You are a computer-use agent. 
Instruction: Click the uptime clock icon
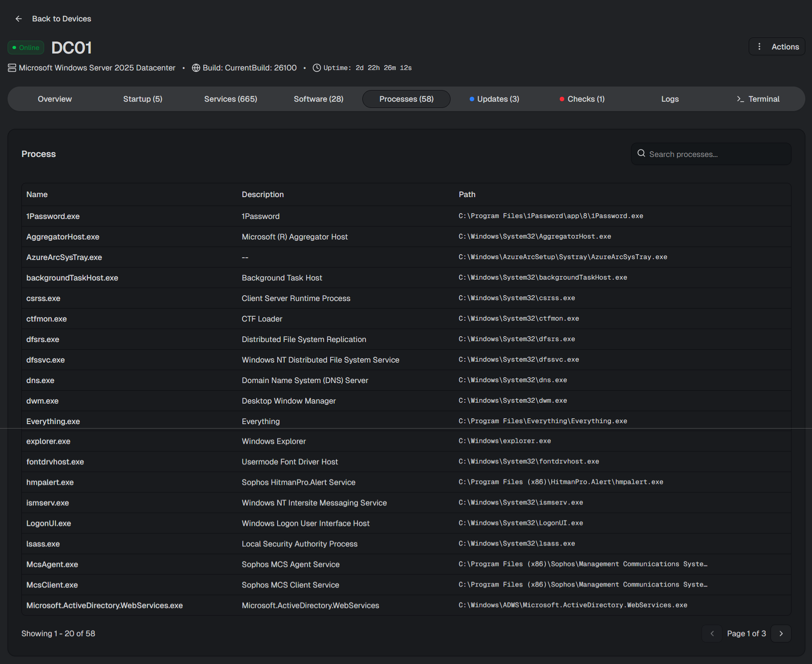click(x=316, y=68)
